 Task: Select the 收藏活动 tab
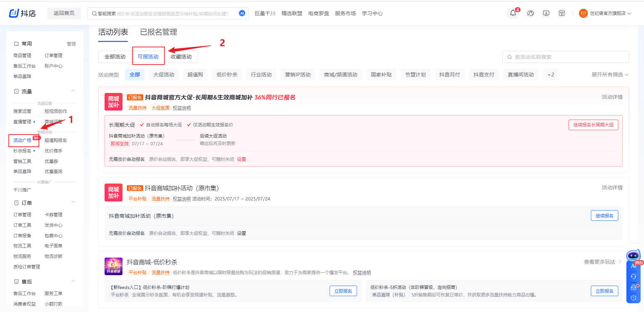(x=181, y=57)
